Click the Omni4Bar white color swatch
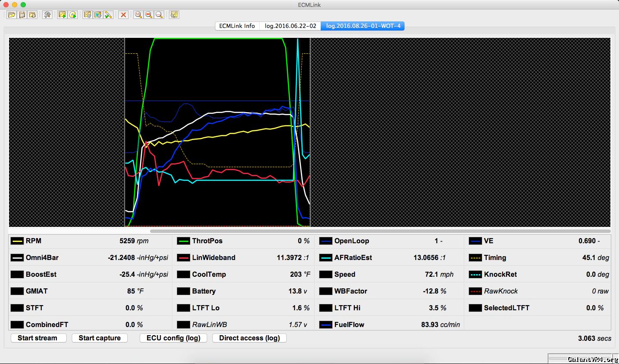Screen dimensions: 619x364 17,258
